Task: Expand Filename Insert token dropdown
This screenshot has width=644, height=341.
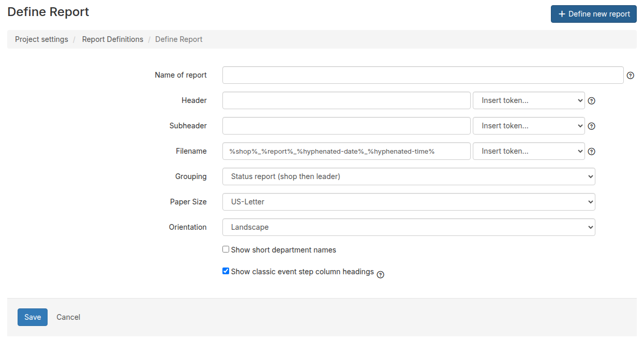Action: point(529,151)
